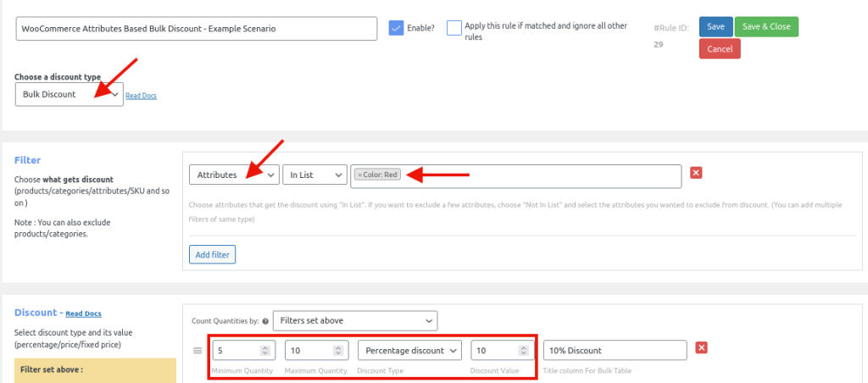
Task: Remove the Color: Red attribute tag
Action: [x=359, y=175]
